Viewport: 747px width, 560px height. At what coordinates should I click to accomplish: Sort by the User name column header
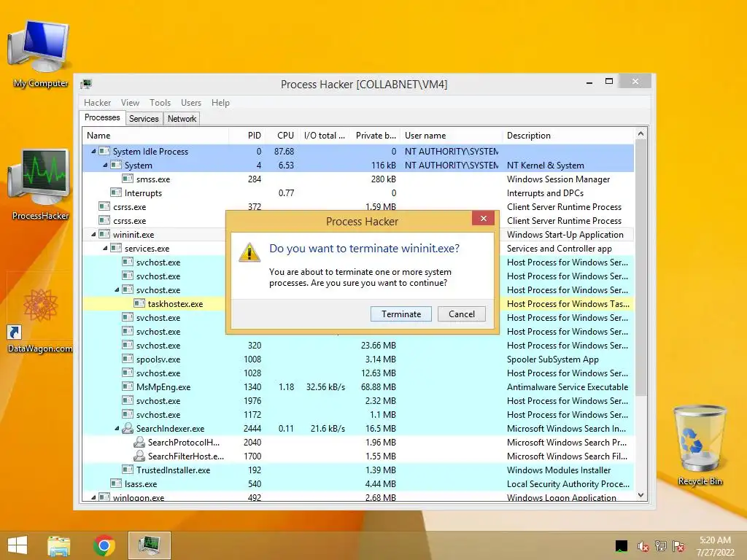[x=451, y=135]
